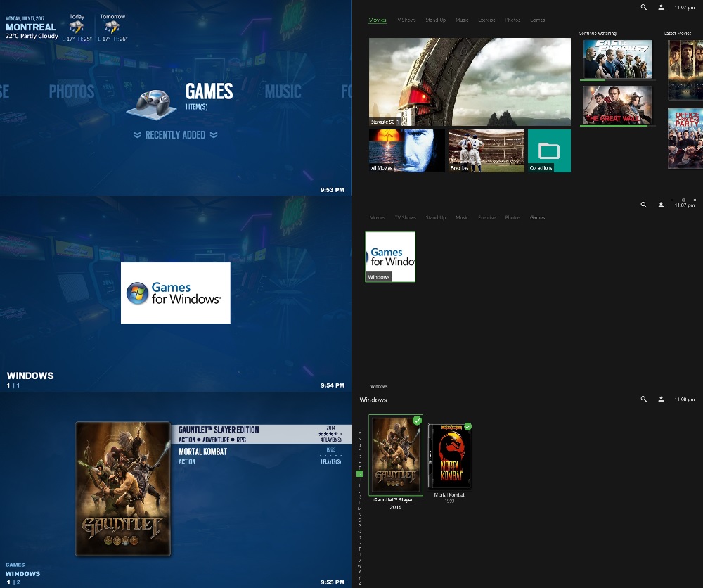Select MUSIC in the blue home menu
The image size is (703, 588).
(x=283, y=91)
